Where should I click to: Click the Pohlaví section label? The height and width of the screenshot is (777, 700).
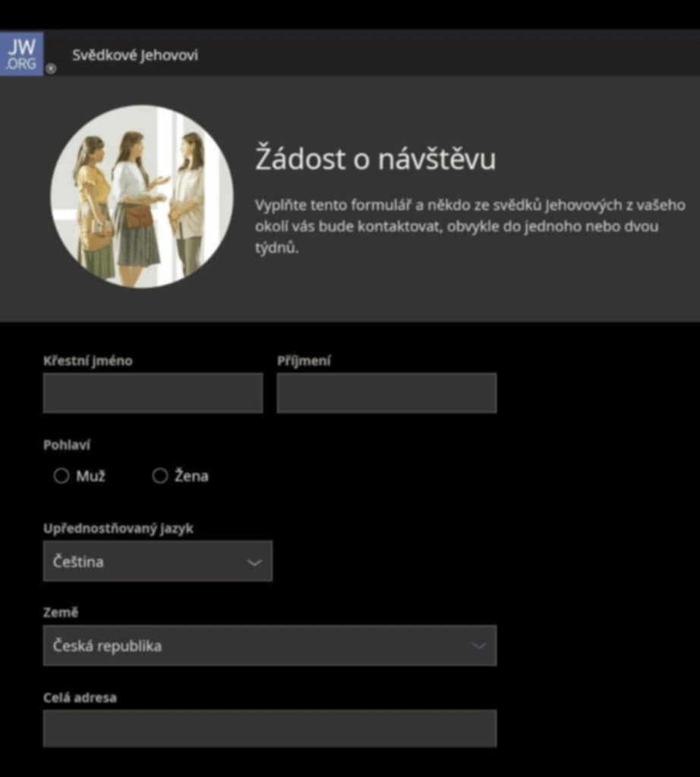point(67,445)
